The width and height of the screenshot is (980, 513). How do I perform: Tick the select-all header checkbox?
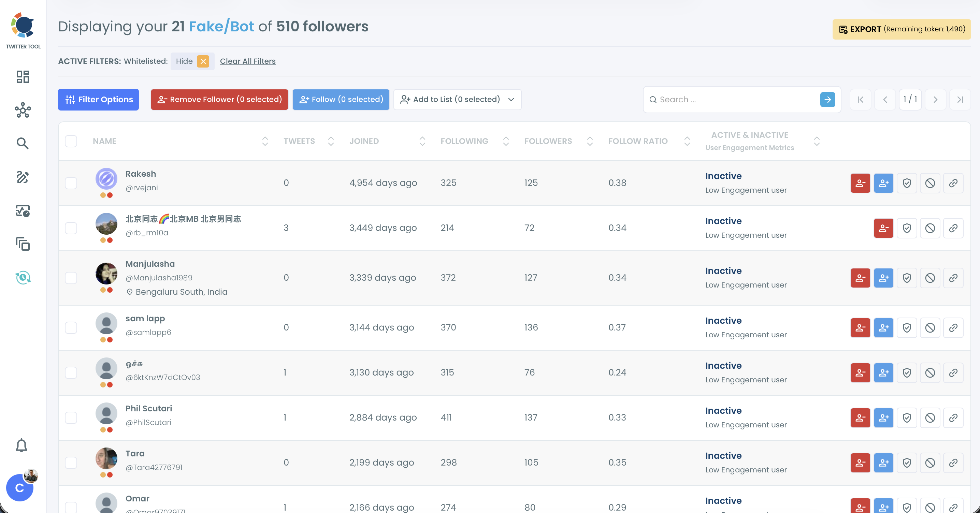(x=71, y=141)
